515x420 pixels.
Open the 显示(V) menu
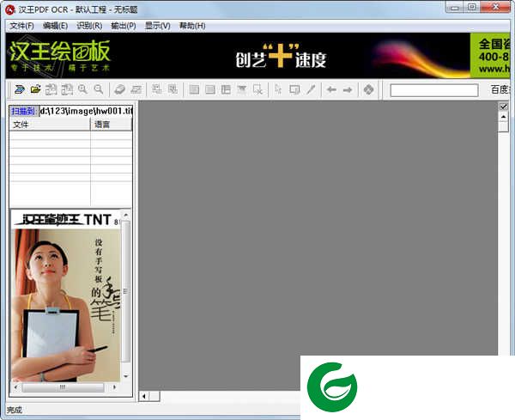158,26
